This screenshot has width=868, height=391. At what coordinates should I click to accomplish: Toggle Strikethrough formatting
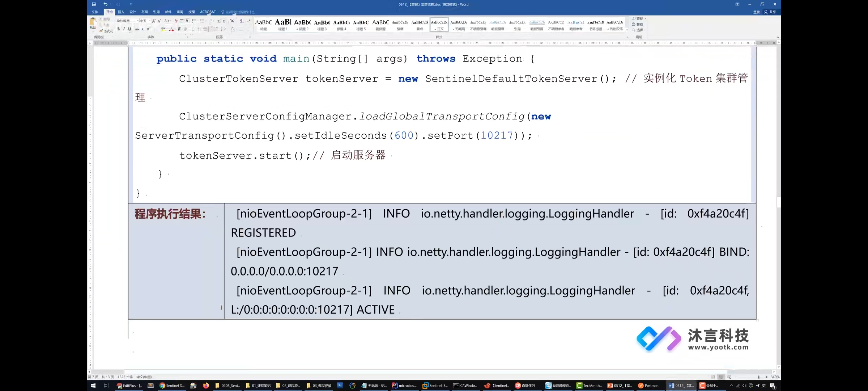click(x=137, y=29)
